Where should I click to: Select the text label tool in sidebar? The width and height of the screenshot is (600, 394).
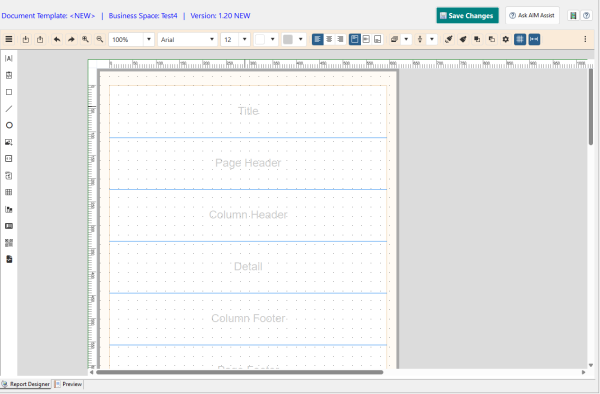[x=9, y=58]
